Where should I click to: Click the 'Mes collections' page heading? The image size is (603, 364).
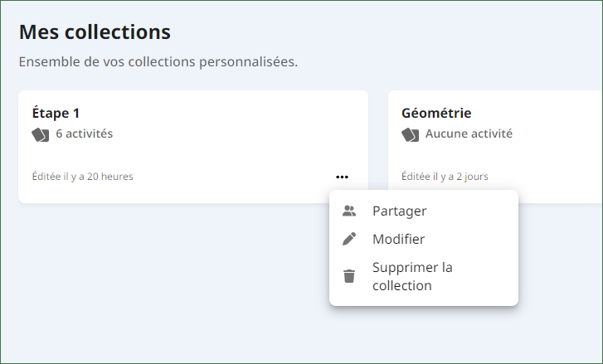(95, 32)
